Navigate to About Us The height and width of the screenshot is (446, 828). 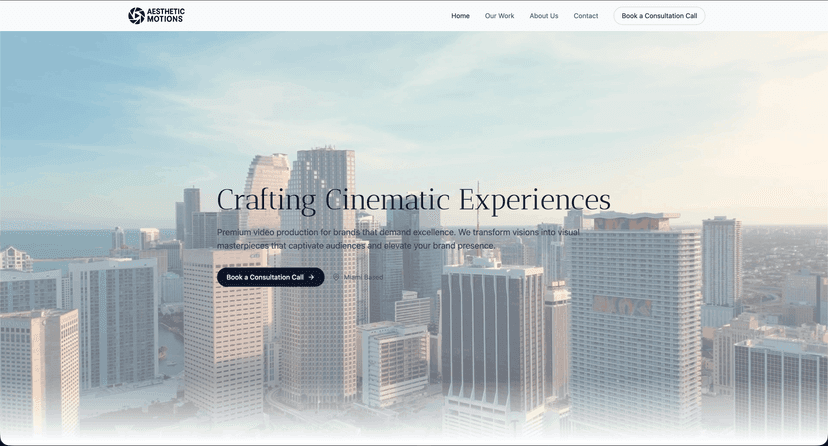544,16
